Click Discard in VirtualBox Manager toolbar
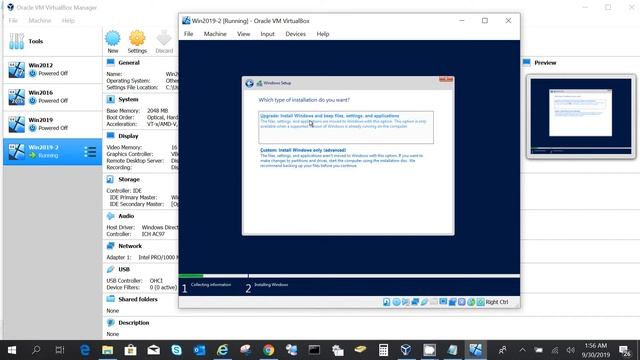Viewport: 640px width, 360px height. tap(164, 42)
